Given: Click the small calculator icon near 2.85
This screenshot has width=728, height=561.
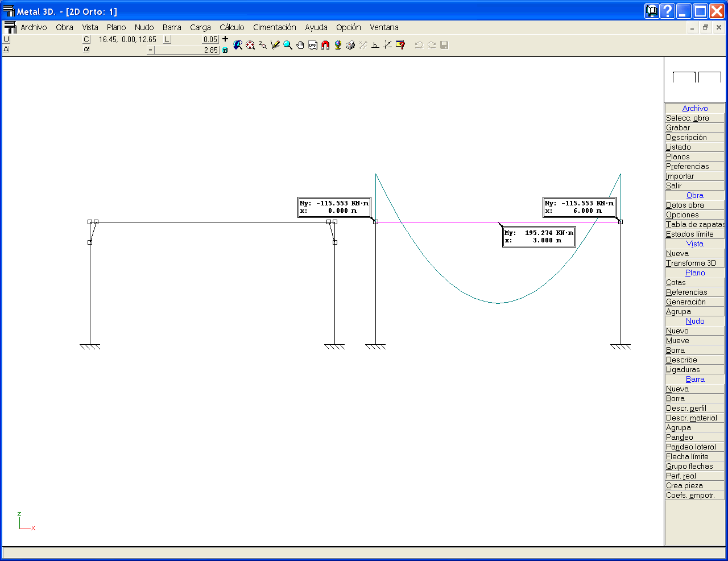Looking at the screenshot, I should [x=225, y=50].
